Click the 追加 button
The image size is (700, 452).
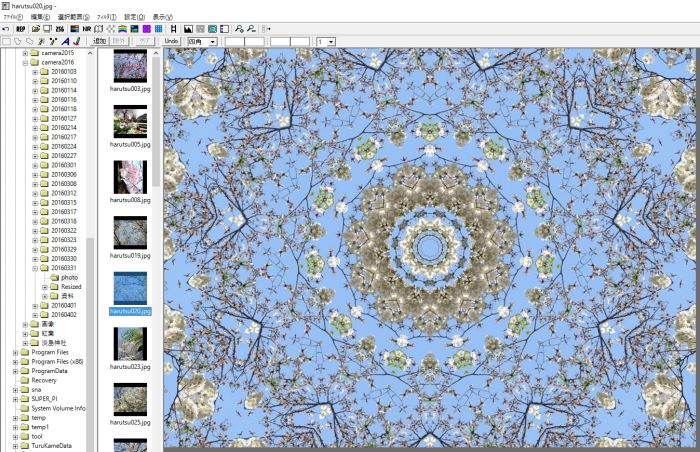99,42
